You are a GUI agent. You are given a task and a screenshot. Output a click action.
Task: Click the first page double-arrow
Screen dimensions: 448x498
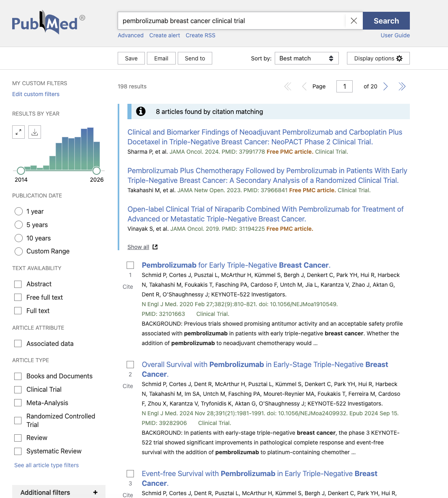tap(288, 86)
